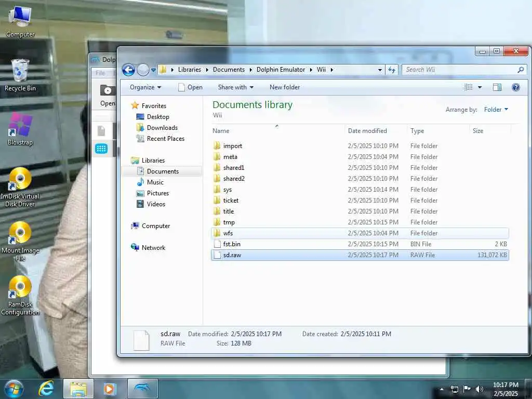Select the sd.raw file
Image resolution: width=532 pixels, height=399 pixels.
click(360, 255)
